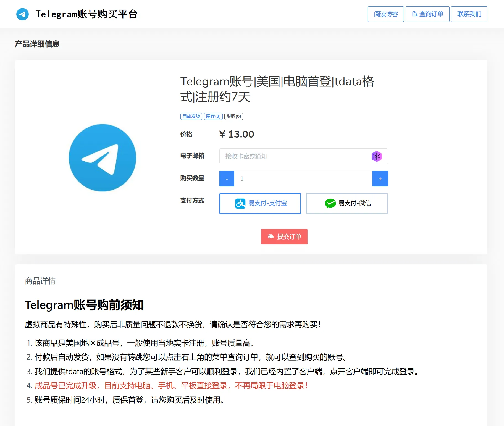Click the 库存(3) stock badge
The image size is (504, 426).
point(213,116)
